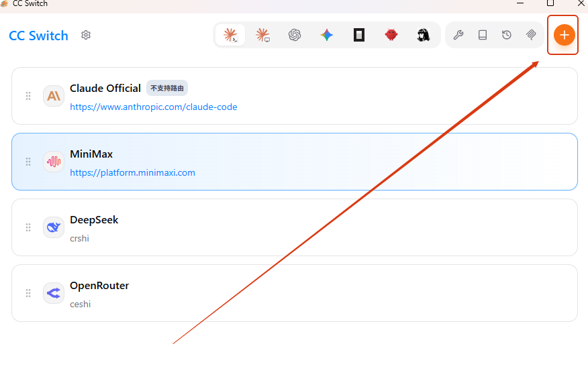Image resolution: width=588 pixels, height=383 pixels.
Task: Open the book icon in toolbar
Action: click(483, 36)
